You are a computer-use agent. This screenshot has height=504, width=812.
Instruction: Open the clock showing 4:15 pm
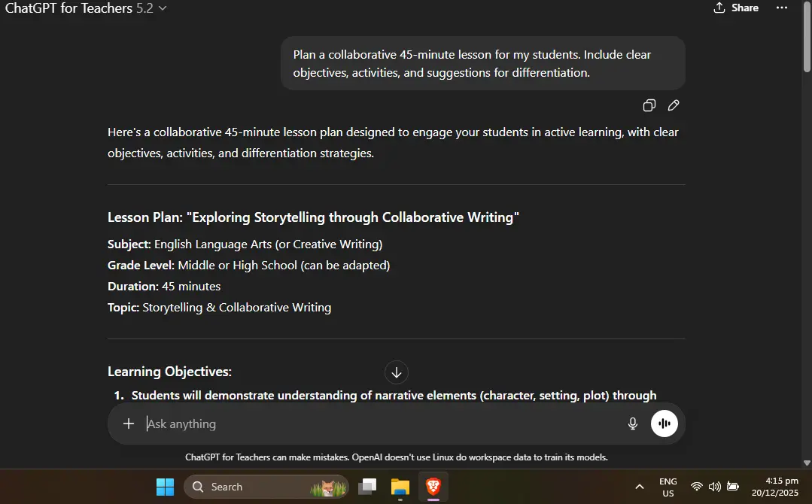[774, 487]
